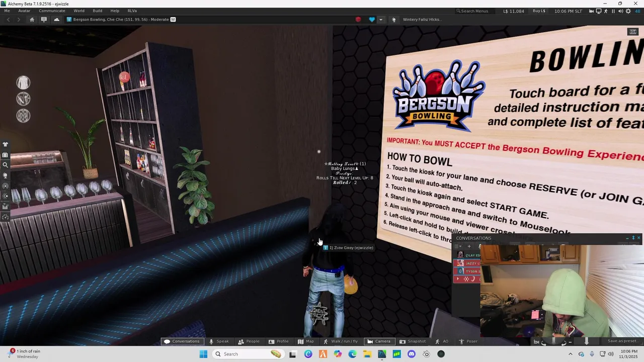644x362 pixels.
Task: Open the Help menu
Action: [x=115, y=11]
